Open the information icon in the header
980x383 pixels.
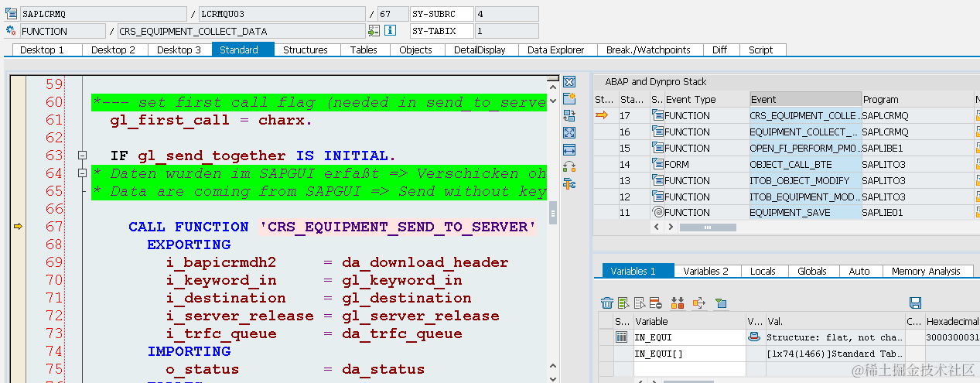[391, 31]
